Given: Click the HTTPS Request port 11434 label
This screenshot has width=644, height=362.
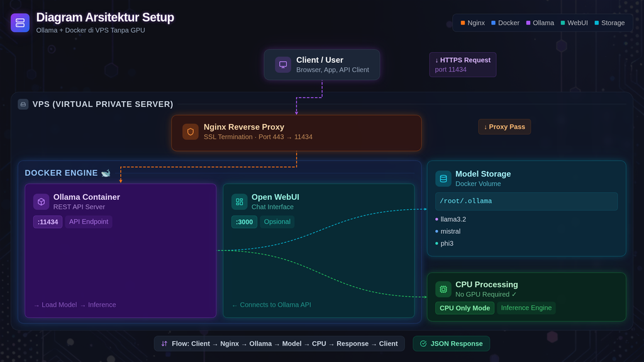Looking at the screenshot, I should [x=463, y=65].
